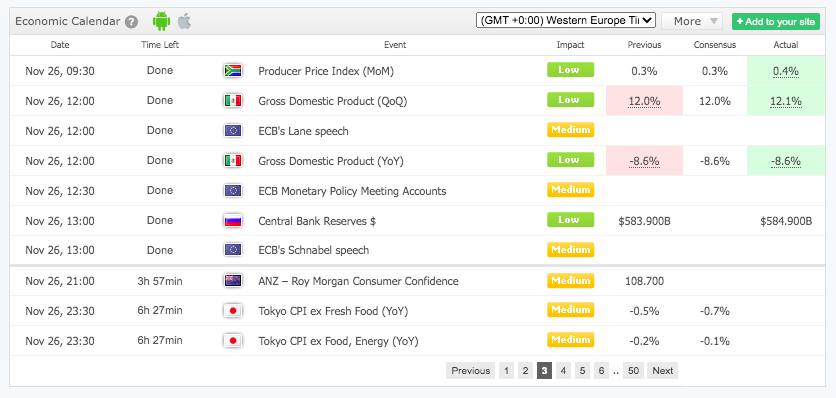The image size is (836, 398).
Task: Open ECB's Lane speech event
Action: coord(303,131)
